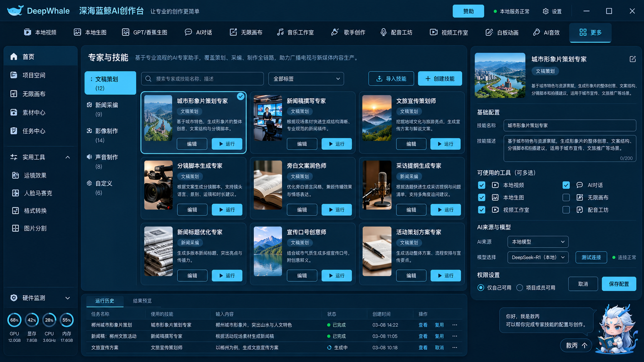Uncheck the 本地生图 tool checkbox
The width and height of the screenshot is (644, 362).
tap(481, 198)
